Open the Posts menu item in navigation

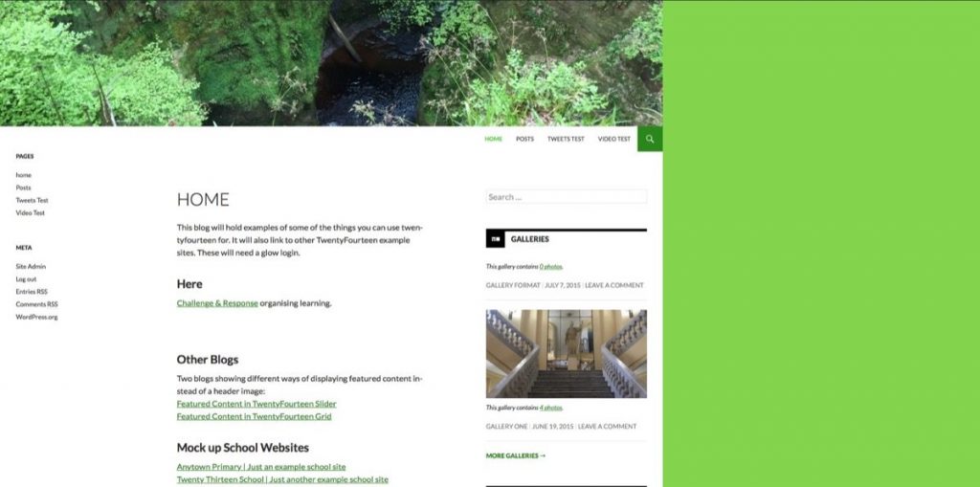(x=525, y=139)
